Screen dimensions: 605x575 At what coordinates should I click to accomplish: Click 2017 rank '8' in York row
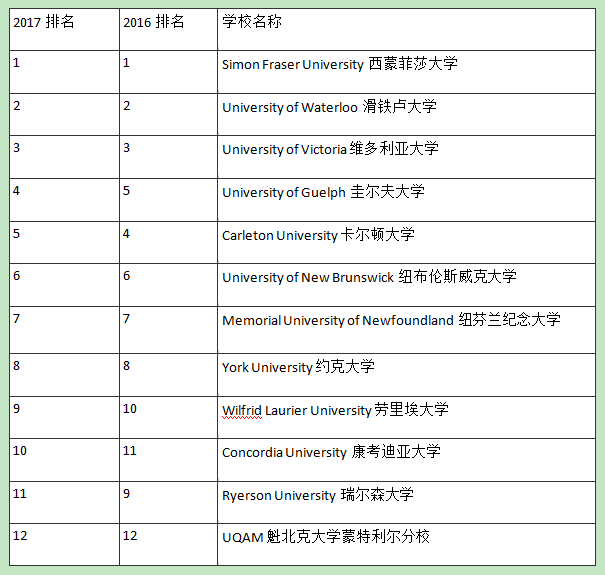pos(16,365)
